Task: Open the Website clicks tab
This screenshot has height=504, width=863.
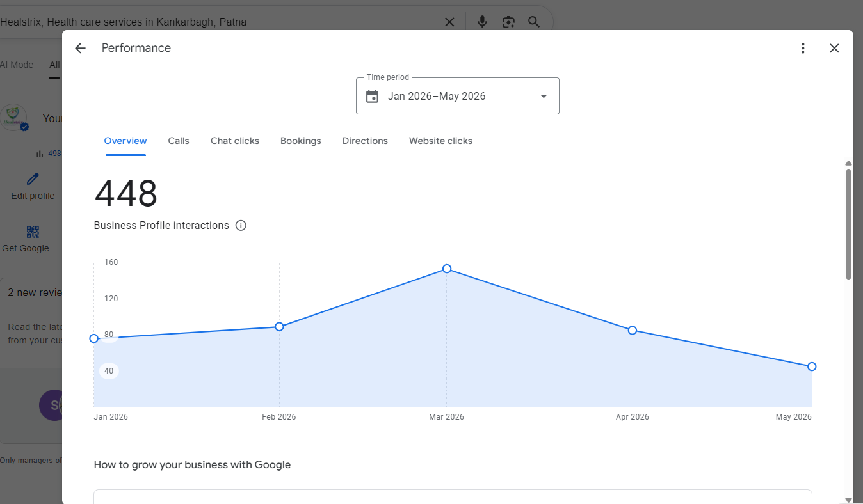Action: (x=440, y=141)
